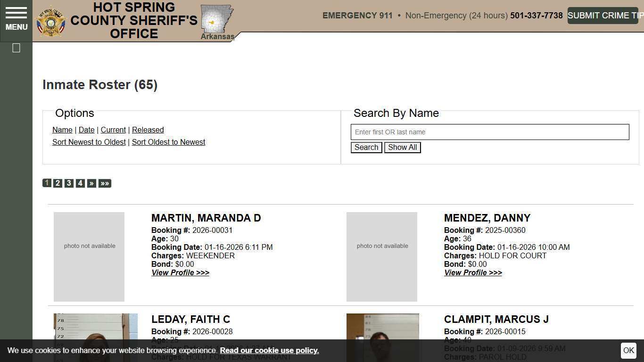Jump to last page with double-arrow button
This screenshot has height=362, width=644.
pos(105,183)
